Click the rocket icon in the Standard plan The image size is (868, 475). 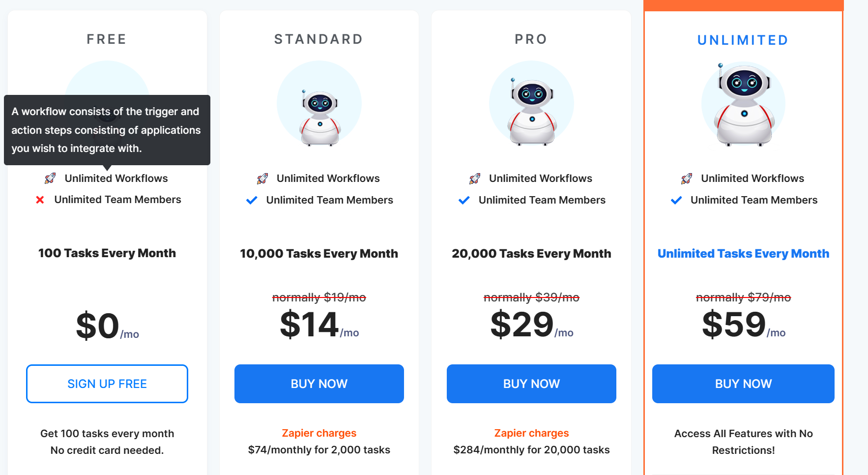262,178
